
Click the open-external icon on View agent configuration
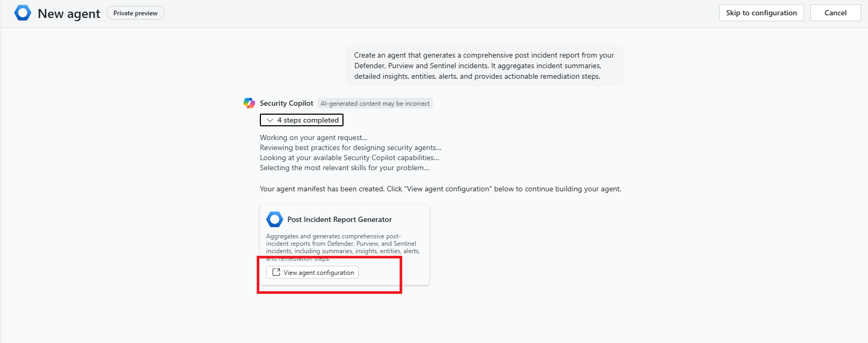click(276, 272)
